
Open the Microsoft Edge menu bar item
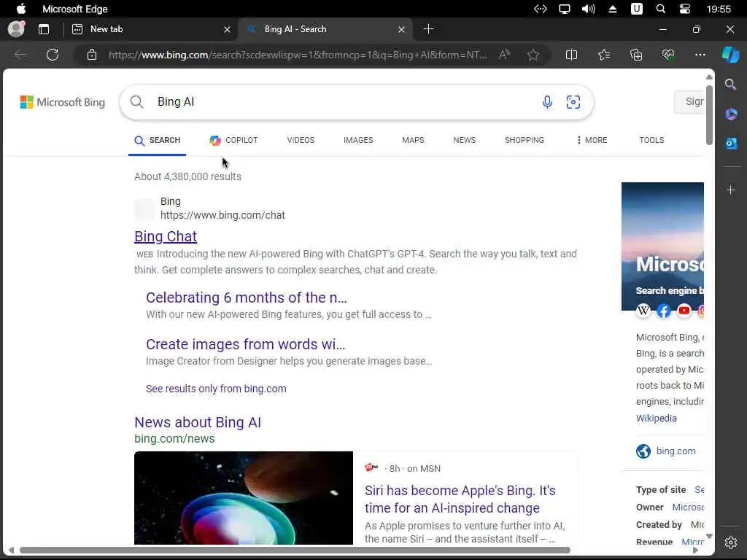pos(75,9)
